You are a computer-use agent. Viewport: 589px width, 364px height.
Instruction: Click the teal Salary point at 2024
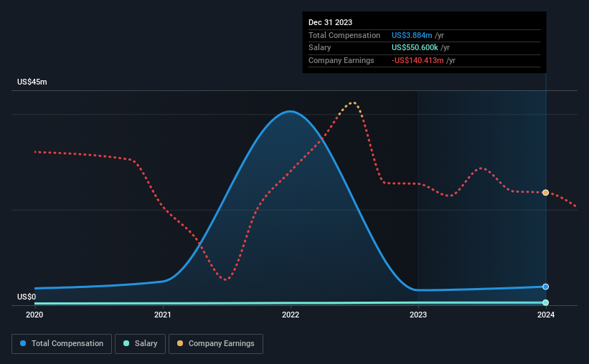point(545,302)
